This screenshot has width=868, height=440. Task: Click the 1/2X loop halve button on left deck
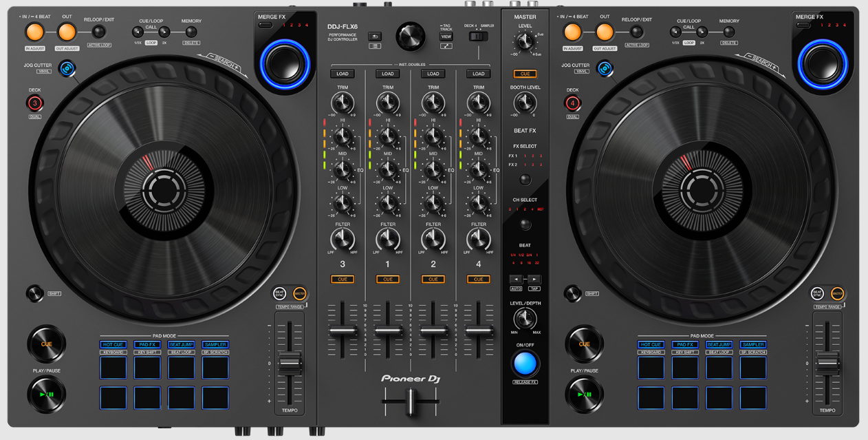coord(138,32)
